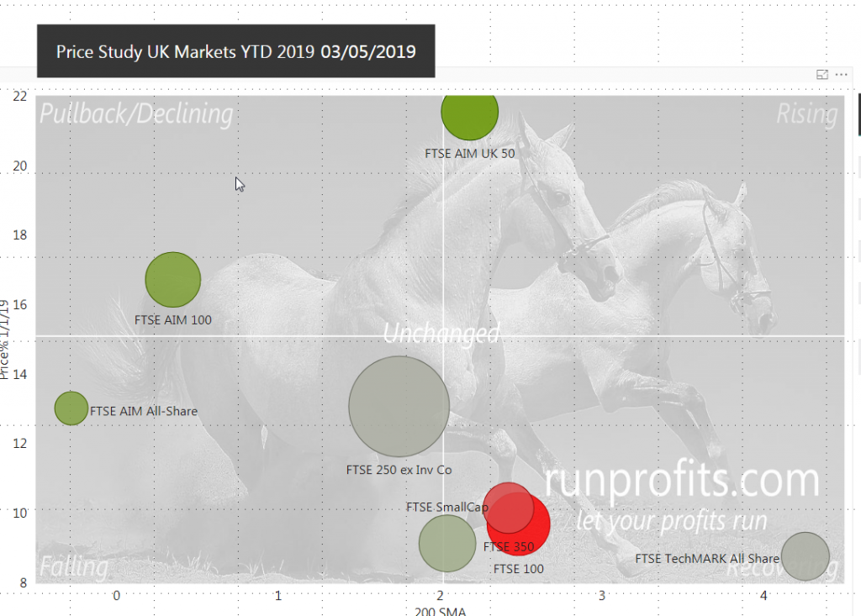861x616 pixels.
Task: Click the x-axis value 1
Action: [278, 596]
